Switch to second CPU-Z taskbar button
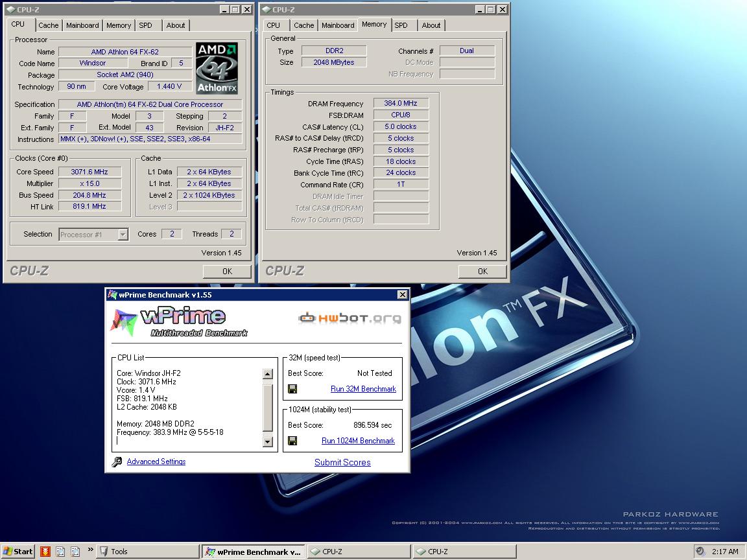The width and height of the screenshot is (747, 560). [464, 552]
